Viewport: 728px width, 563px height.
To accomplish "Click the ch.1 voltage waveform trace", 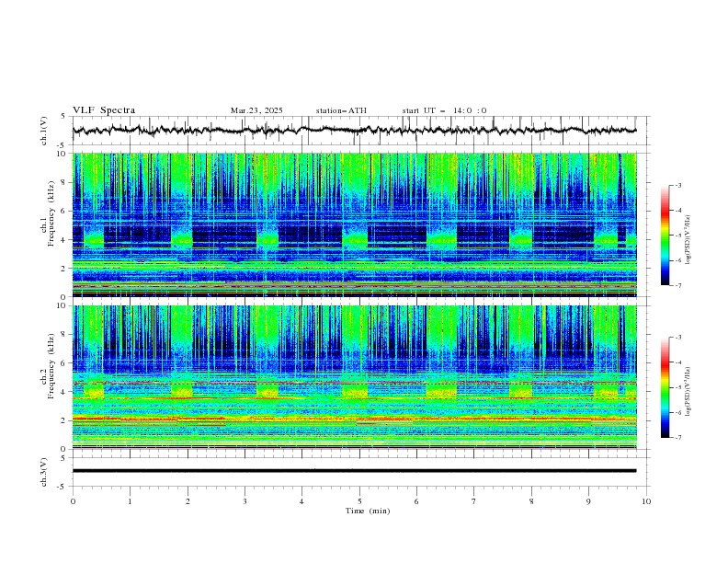I will point(354,131).
